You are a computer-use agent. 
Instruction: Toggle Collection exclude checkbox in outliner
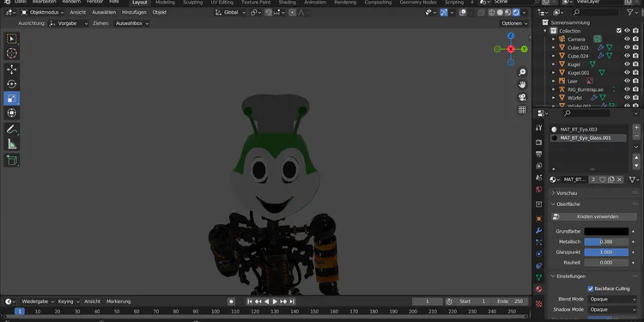[x=619, y=31]
